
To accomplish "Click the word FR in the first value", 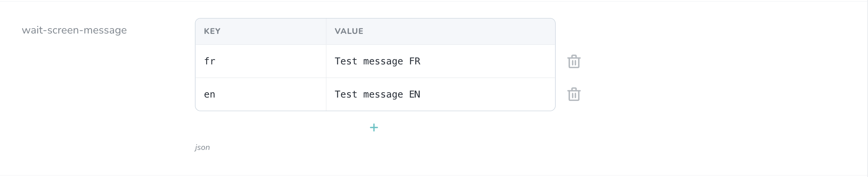I will point(414,61).
